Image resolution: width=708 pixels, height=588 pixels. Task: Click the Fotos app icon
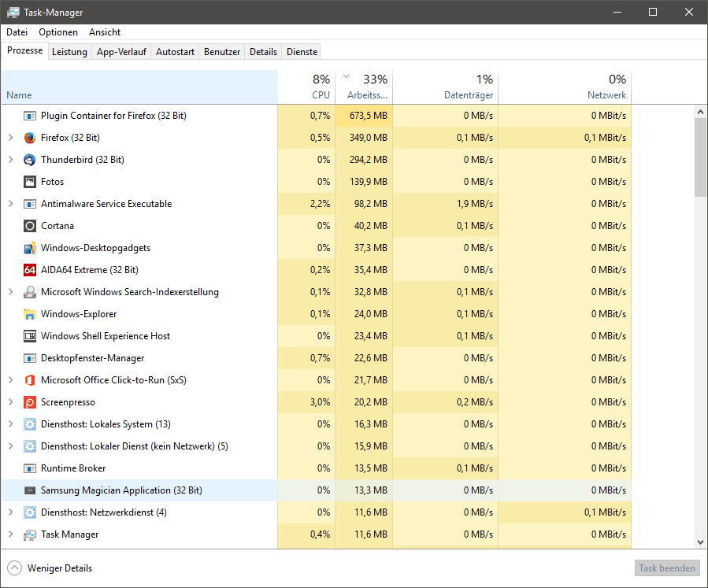[30, 182]
